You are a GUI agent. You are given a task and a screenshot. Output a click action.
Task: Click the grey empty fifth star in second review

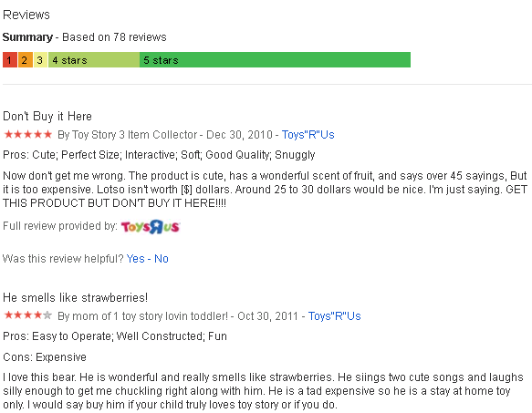(47, 315)
